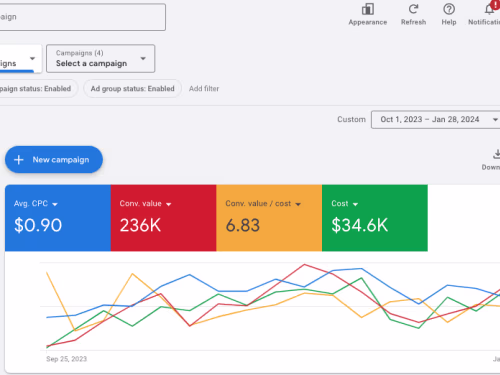Open the Appearance settings icon

[x=368, y=9]
